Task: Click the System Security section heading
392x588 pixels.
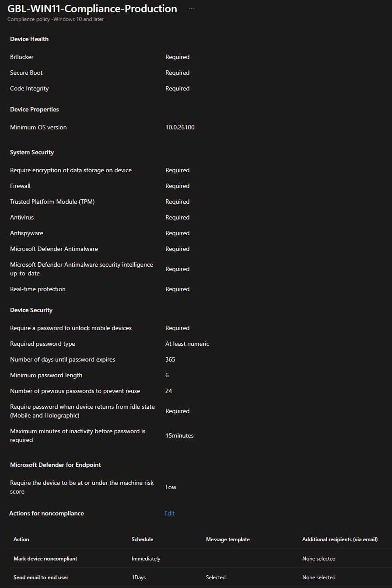Action: pyautogui.click(x=32, y=152)
